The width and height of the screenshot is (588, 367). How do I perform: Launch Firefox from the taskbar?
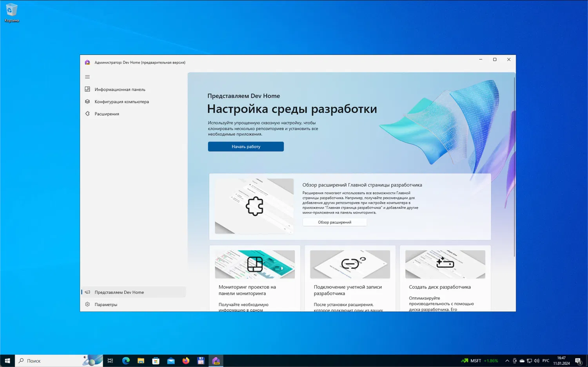(x=186, y=361)
